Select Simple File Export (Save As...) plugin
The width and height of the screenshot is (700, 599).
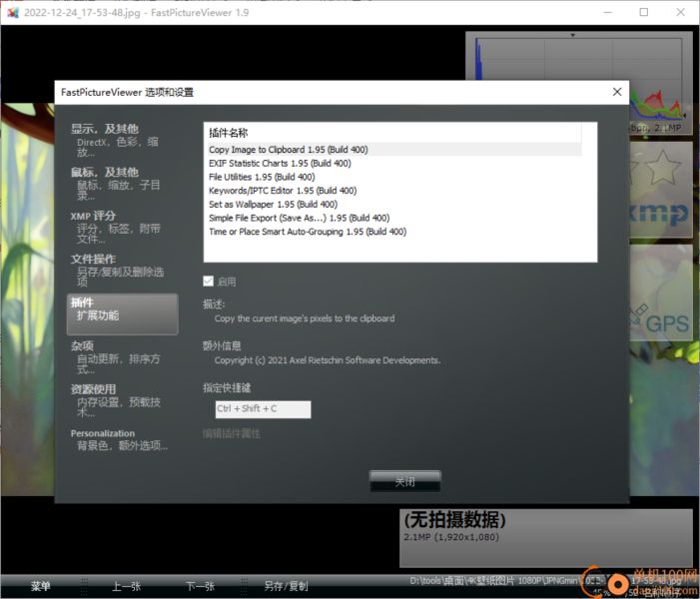(x=394, y=218)
